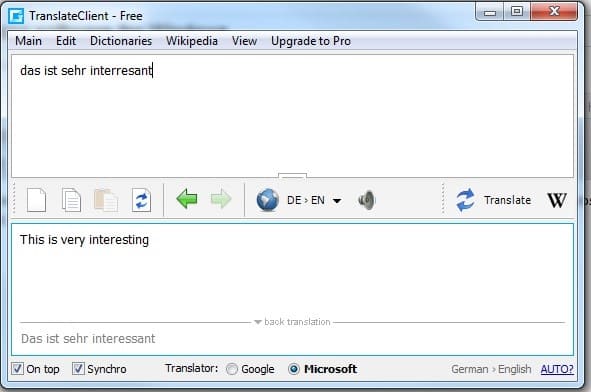Click the back translation text 'Das ist sehr interessant'
Viewport: 591px width, 392px height.
pyautogui.click(x=88, y=338)
